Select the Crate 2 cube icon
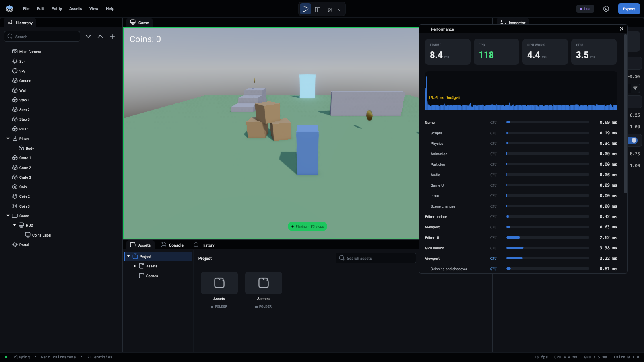Screen dimensions: 644x362 tap(15, 167)
